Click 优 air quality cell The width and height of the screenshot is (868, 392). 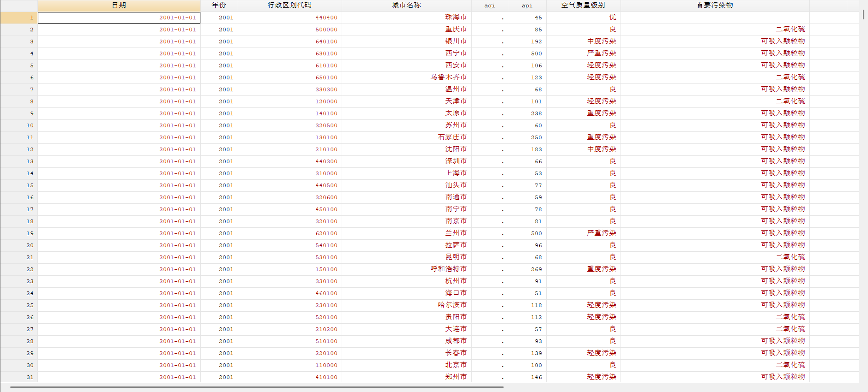tap(584, 18)
